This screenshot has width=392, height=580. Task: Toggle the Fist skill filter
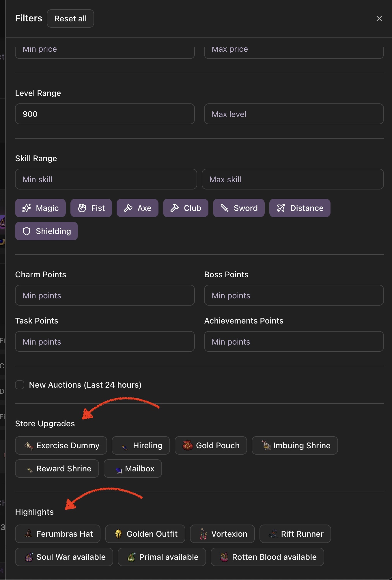pos(91,208)
